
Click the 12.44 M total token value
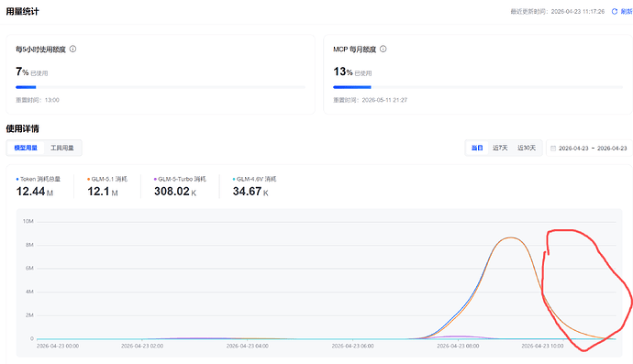35,192
